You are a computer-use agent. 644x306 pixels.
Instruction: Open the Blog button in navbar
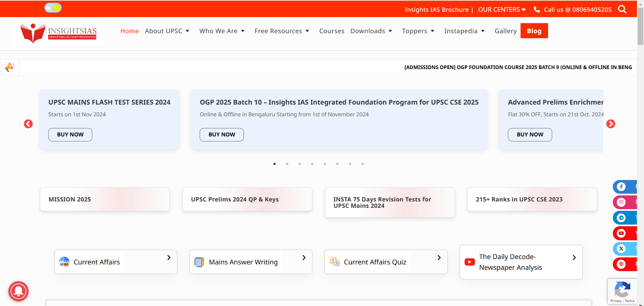point(534,31)
